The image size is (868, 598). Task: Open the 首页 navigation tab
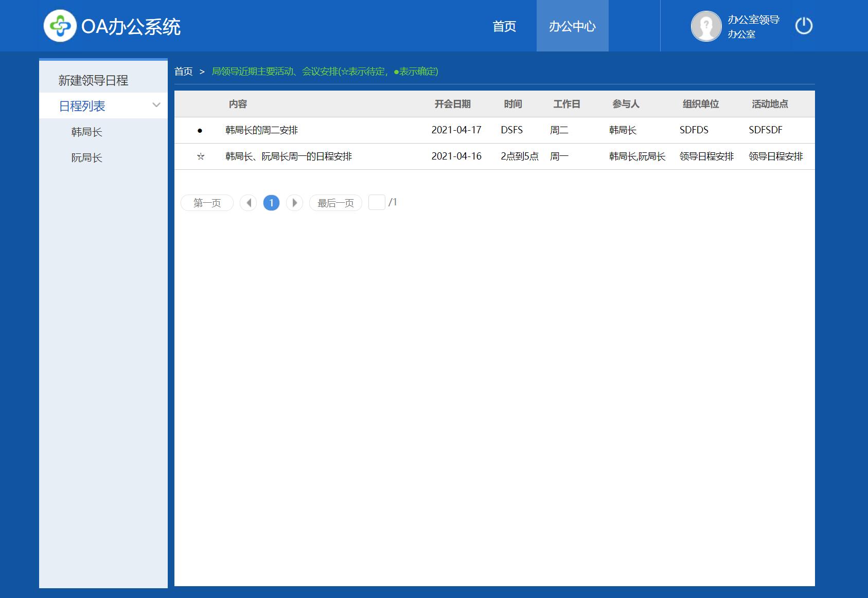[504, 26]
